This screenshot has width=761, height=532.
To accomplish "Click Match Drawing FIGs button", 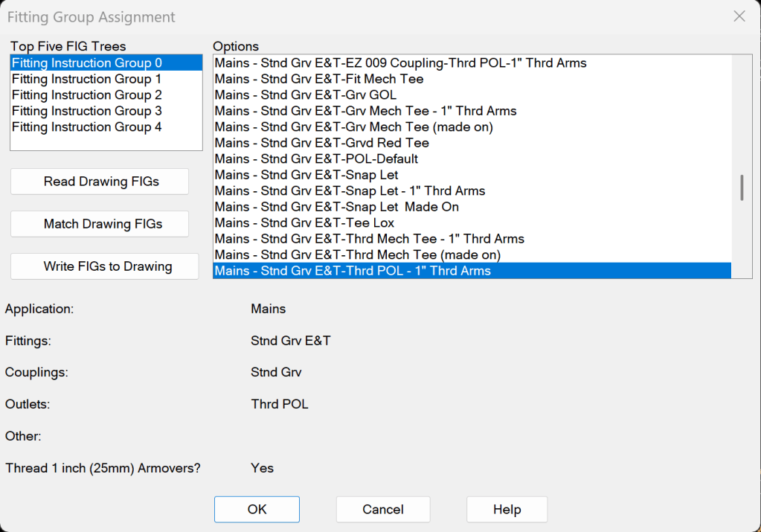I will [x=100, y=224].
